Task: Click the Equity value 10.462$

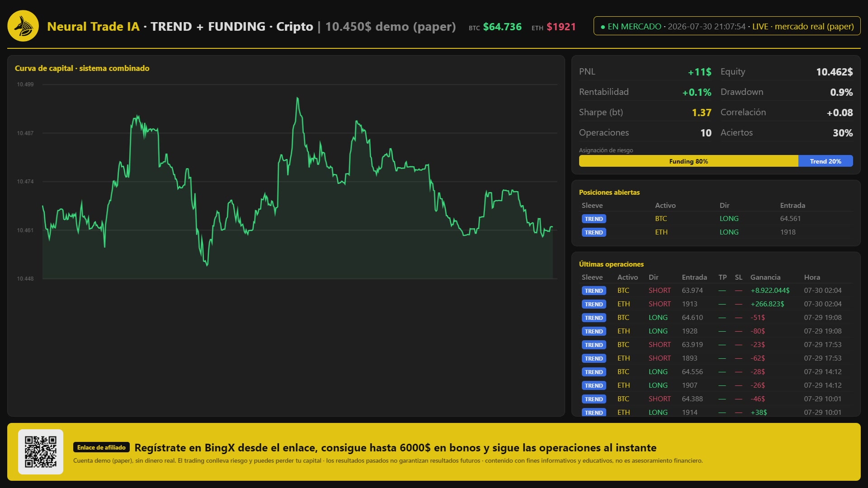Action: coord(834,72)
